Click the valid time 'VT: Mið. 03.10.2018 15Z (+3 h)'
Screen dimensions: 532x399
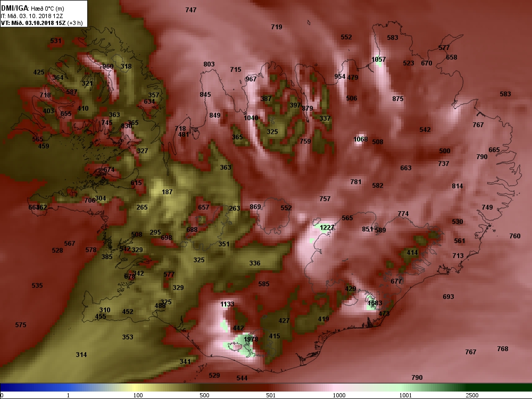coord(41,23)
